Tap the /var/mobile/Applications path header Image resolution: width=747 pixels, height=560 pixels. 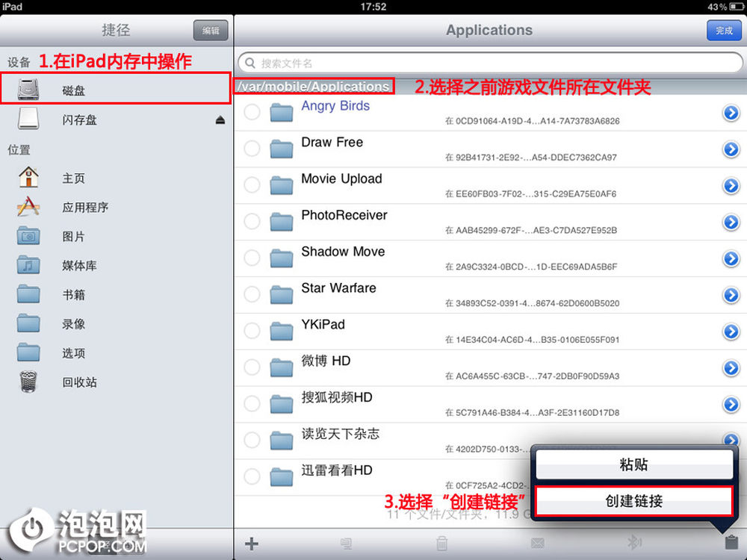(x=314, y=87)
